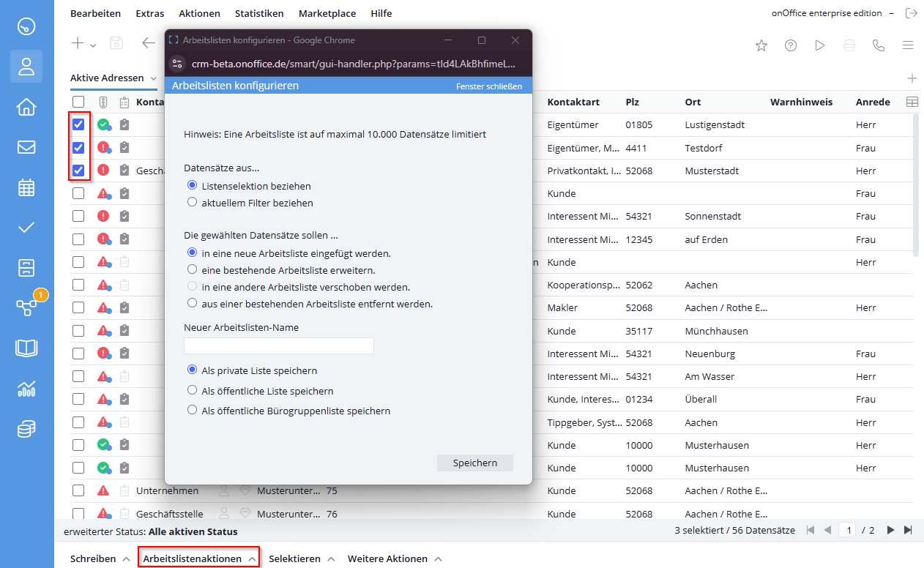Open the Properties house icon in sidebar
The width and height of the screenshot is (924, 568).
point(26,107)
